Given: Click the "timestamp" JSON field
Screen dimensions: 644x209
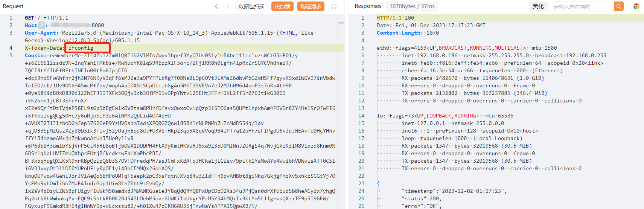Looking at the screenshot, I should pos(454,191).
